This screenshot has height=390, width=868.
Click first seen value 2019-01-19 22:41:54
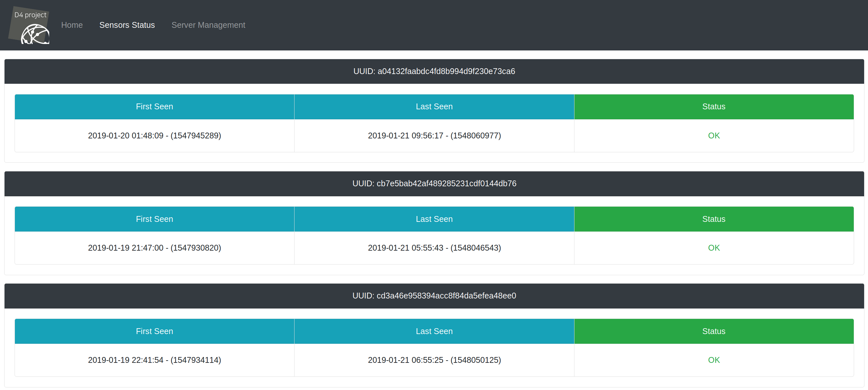pos(154,360)
